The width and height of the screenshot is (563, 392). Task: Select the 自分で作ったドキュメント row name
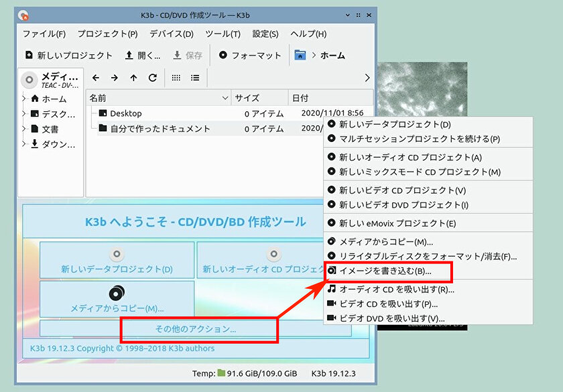point(160,129)
